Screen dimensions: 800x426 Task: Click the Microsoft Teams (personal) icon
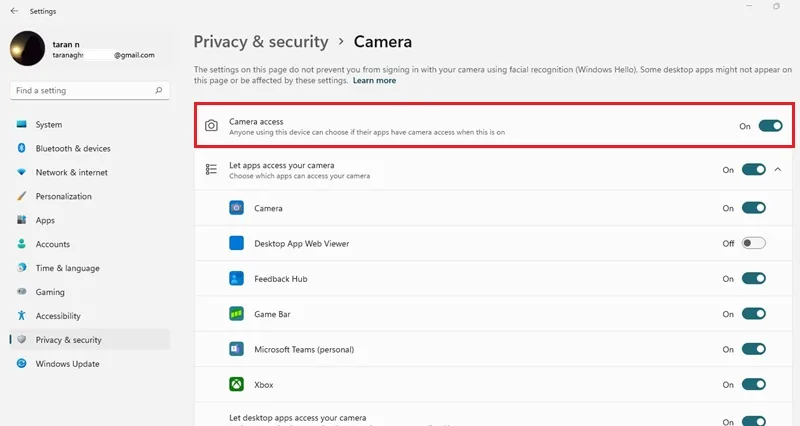236,349
